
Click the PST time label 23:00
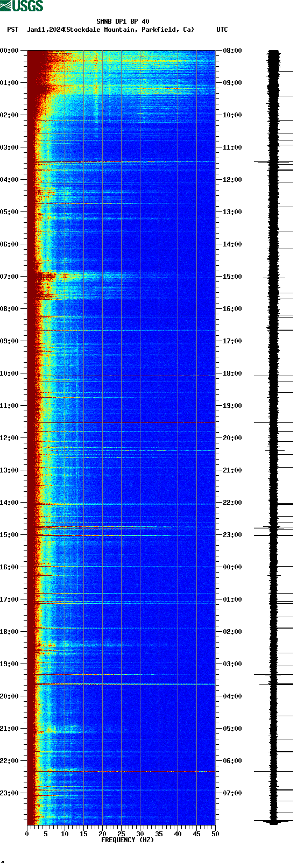[x=10, y=793]
